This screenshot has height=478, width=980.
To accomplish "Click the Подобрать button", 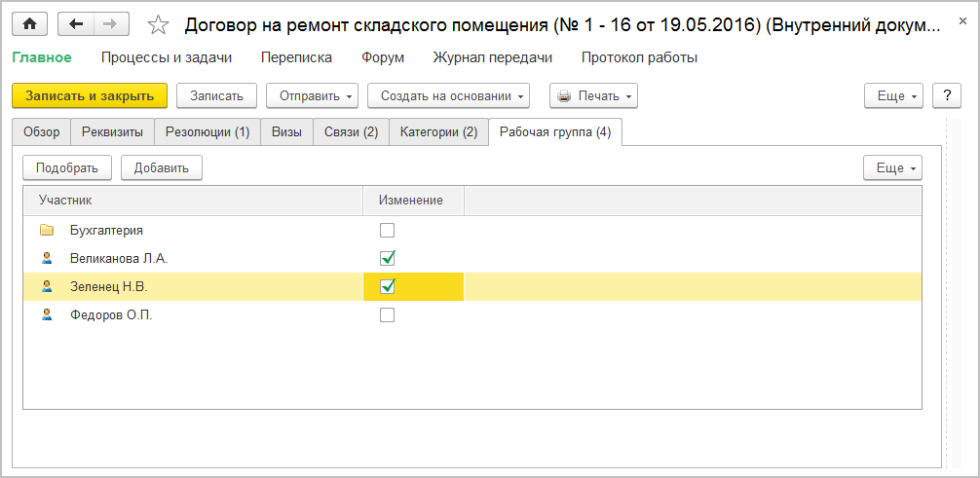I will [67, 167].
